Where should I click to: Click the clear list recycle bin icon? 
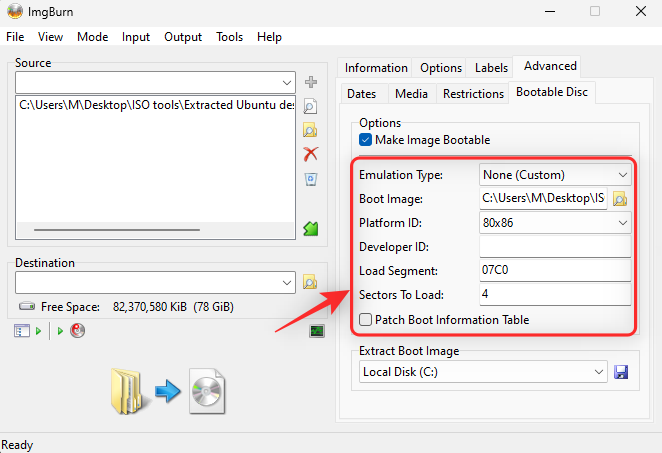(311, 179)
